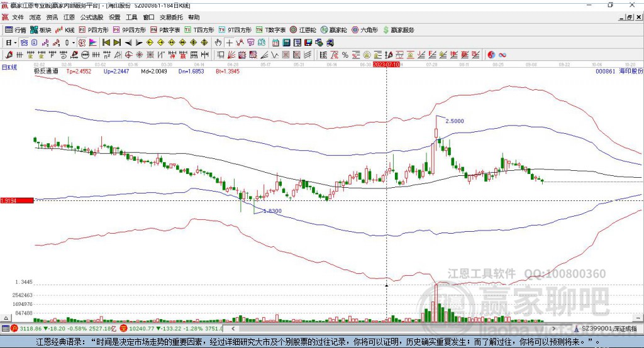Viewport: 644px width, 348px height.
Task: Open the 六角形 hexagon tool
Action: 365,30
